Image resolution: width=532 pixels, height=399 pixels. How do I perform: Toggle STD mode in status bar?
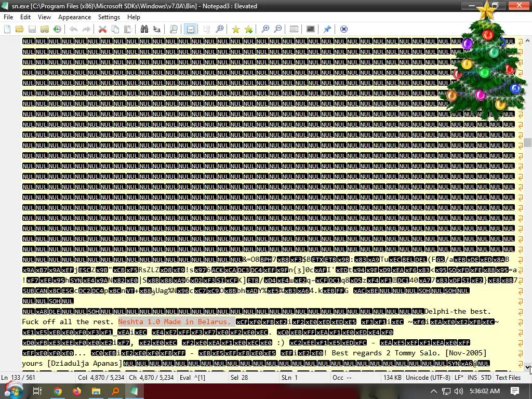tap(486, 378)
